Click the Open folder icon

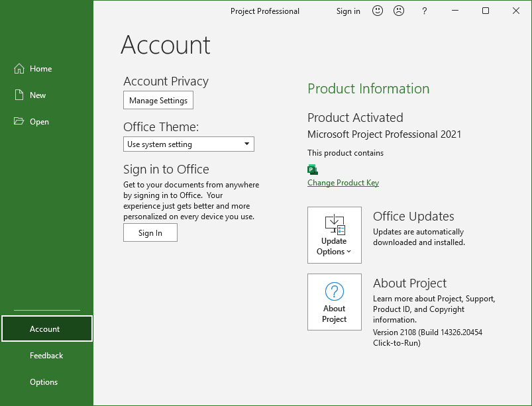tap(19, 121)
